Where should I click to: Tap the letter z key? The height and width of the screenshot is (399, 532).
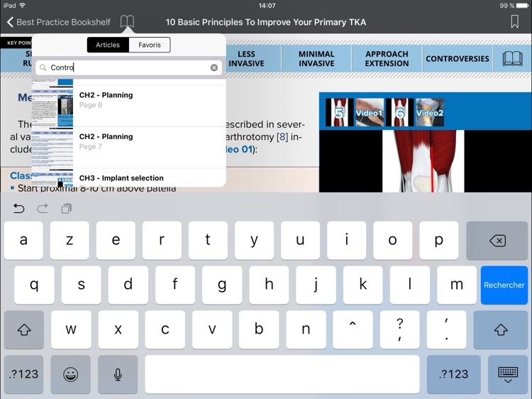(70, 241)
